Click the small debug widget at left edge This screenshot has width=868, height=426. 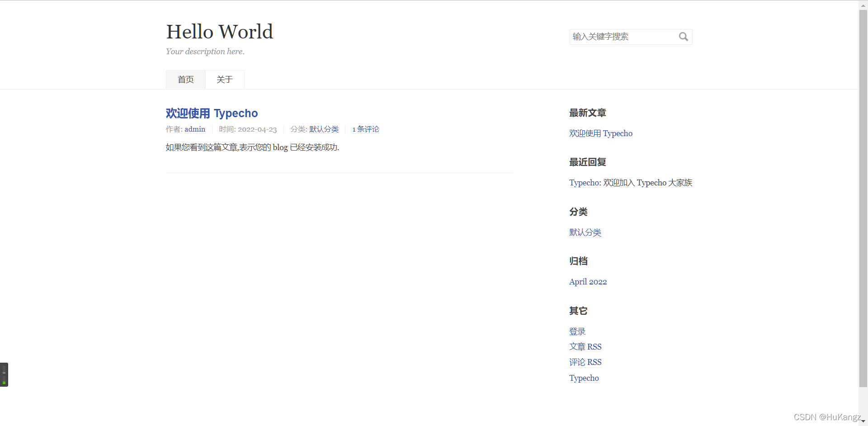point(4,374)
